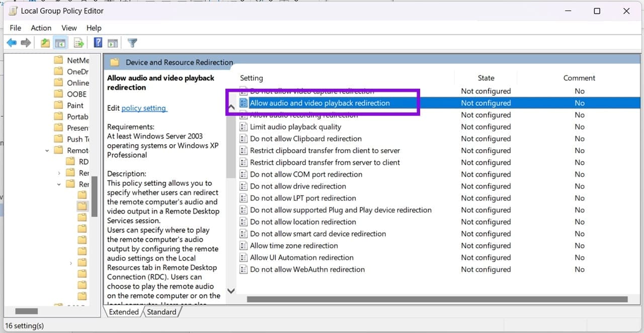Select Restrict clipboard transfer from client to server
644x333 pixels.
pos(325,151)
